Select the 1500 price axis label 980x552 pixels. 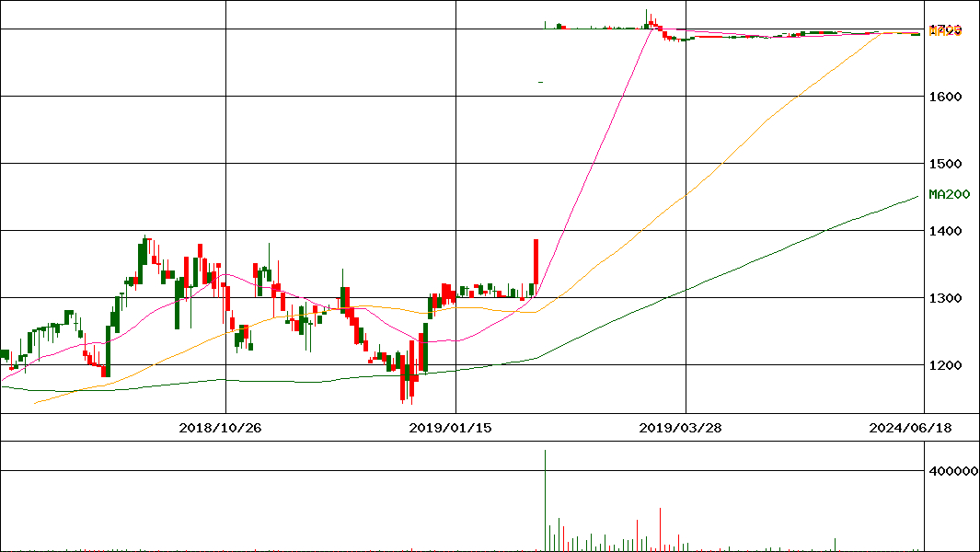pos(945,164)
